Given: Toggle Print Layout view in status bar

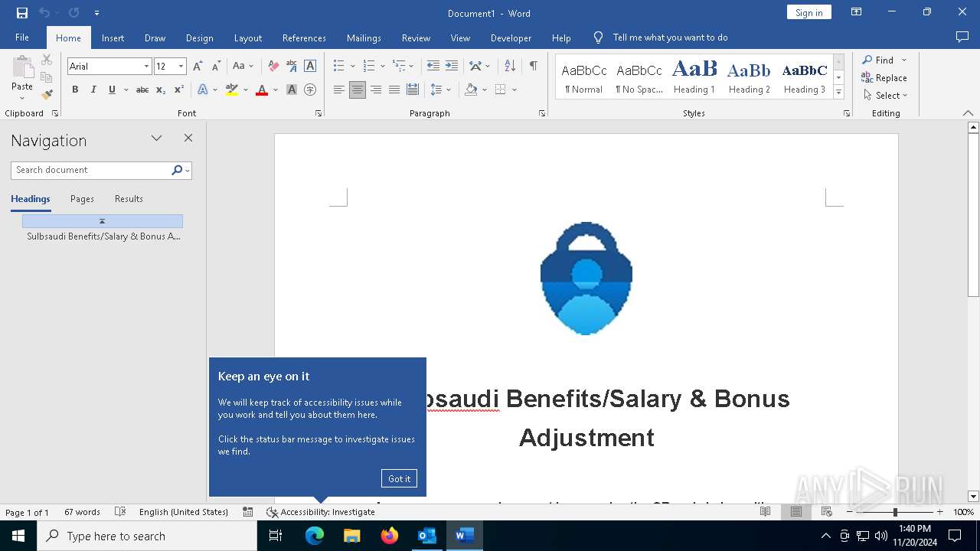Looking at the screenshot, I should [796, 512].
